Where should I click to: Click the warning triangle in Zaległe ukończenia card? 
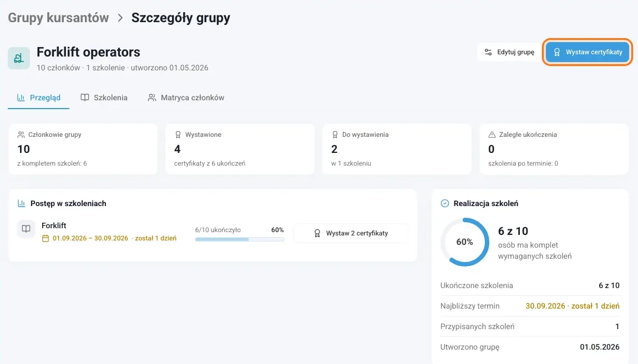coord(492,135)
